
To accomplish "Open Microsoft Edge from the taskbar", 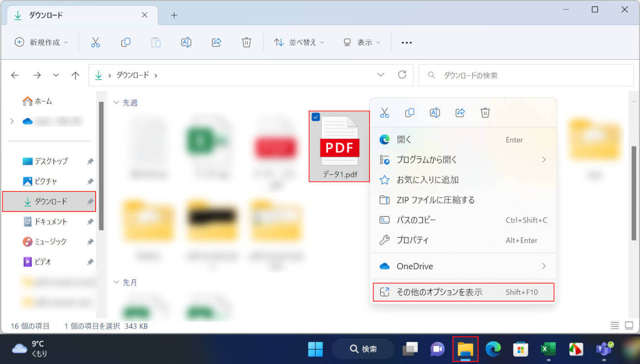I will click(x=493, y=349).
